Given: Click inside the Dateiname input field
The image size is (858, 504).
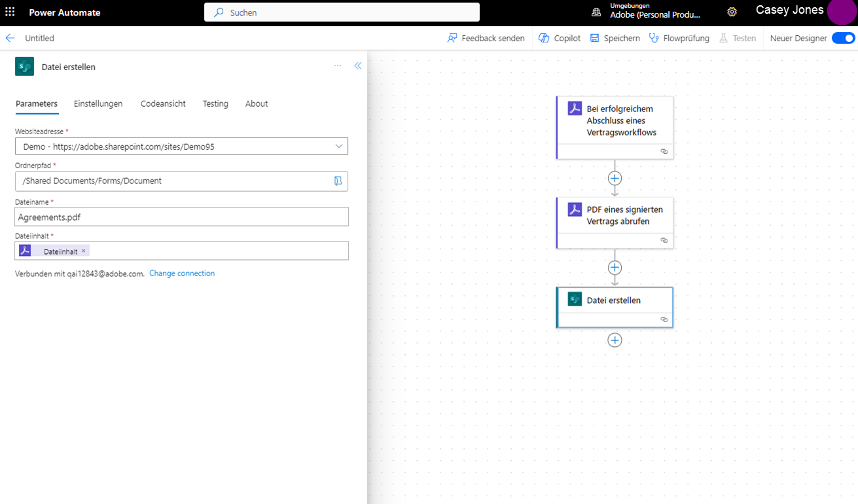Looking at the screenshot, I should pyautogui.click(x=181, y=217).
